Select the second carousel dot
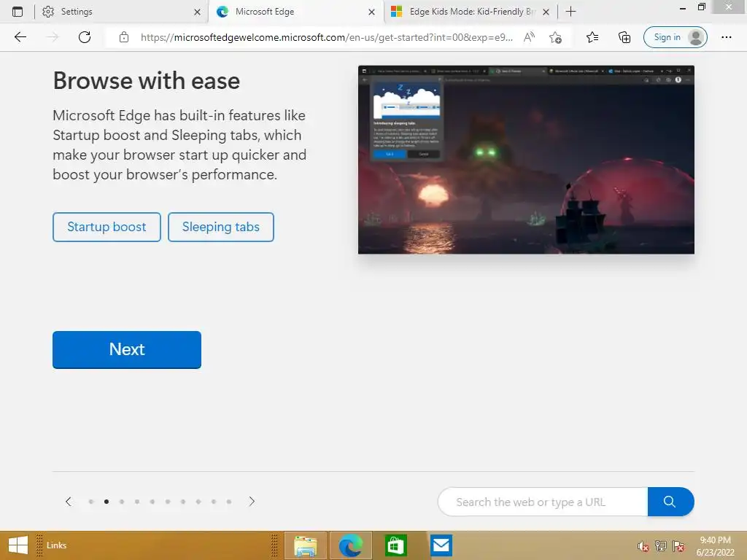Screen dimensions: 747x560 (107, 502)
